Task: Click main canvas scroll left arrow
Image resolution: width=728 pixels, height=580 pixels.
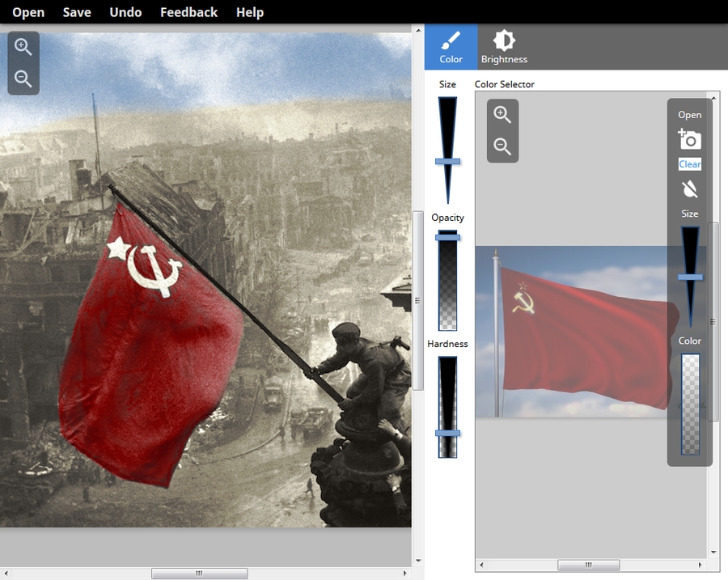Action: point(6,573)
